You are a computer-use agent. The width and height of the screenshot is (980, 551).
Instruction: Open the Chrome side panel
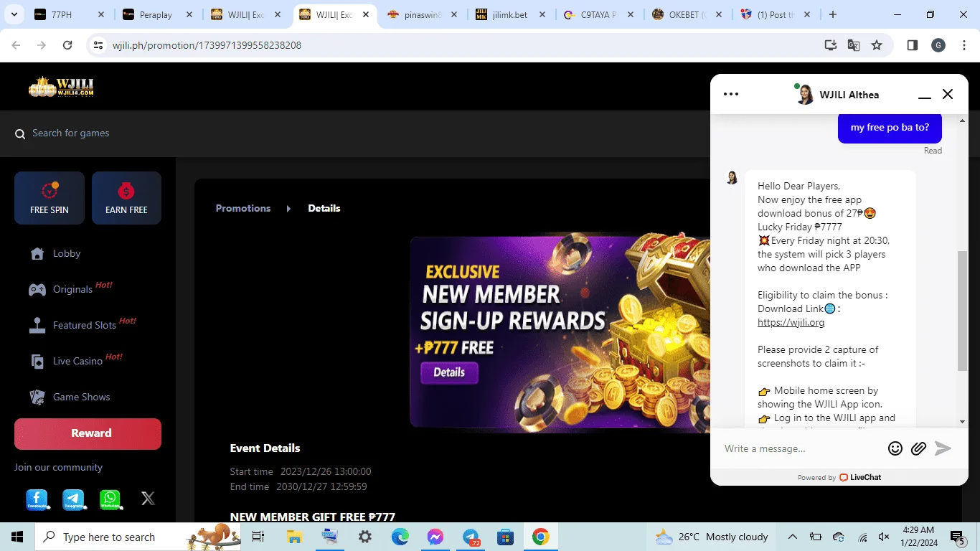(913, 45)
